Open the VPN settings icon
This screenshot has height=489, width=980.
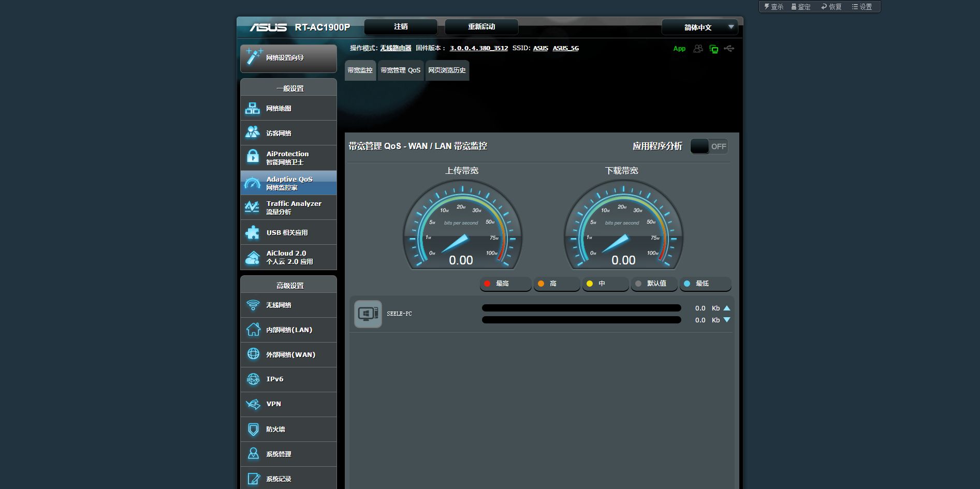coord(253,404)
